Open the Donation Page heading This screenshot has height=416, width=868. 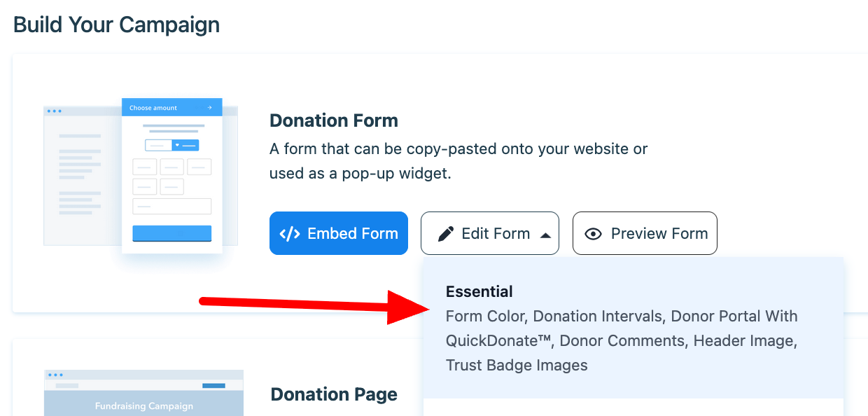point(334,394)
